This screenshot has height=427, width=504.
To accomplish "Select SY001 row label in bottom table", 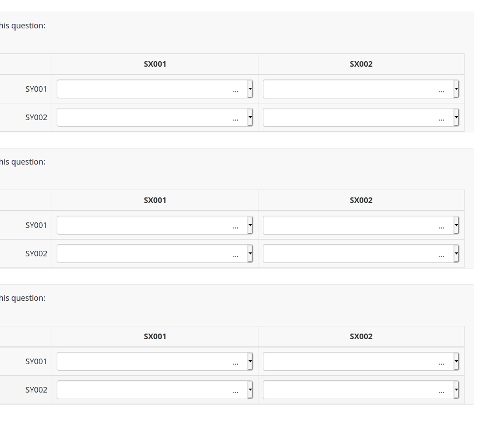I will point(36,361).
